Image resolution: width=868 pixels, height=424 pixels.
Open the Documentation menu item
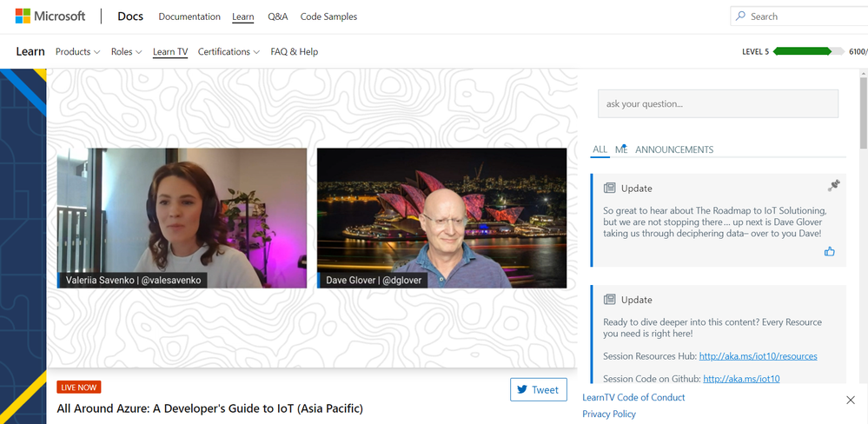[x=189, y=17]
